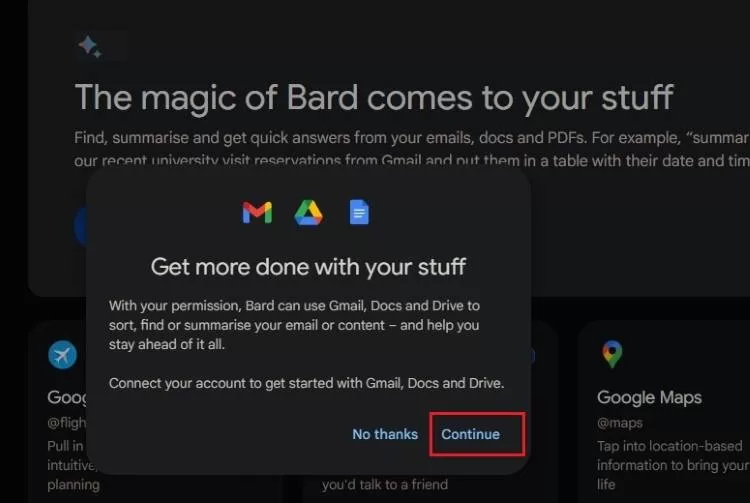Image resolution: width=750 pixels, height=503 pixels.
Task: Click the Google Drive triangle icon
Action: (x=308, y=213)
